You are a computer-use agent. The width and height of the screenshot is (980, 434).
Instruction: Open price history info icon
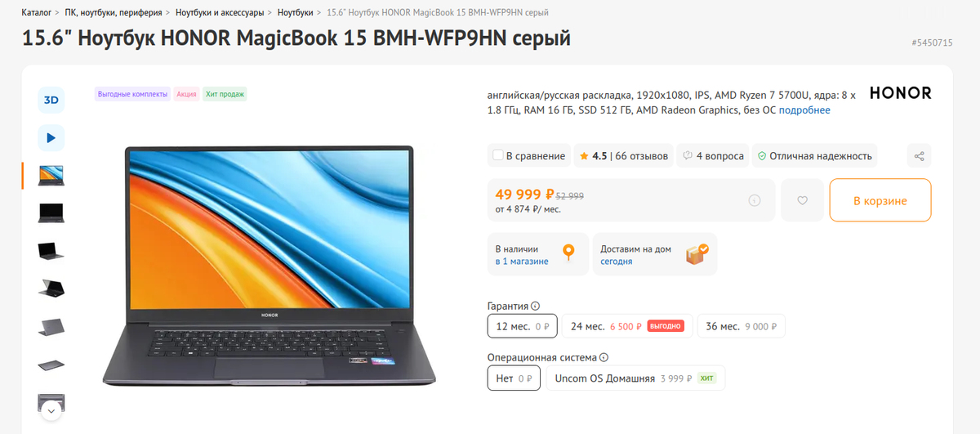[x=755, y=200]
